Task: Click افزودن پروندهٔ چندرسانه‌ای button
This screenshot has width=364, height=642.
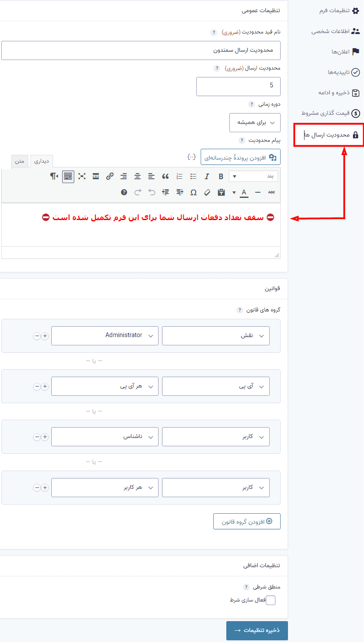Action: (x=241, y=157)
